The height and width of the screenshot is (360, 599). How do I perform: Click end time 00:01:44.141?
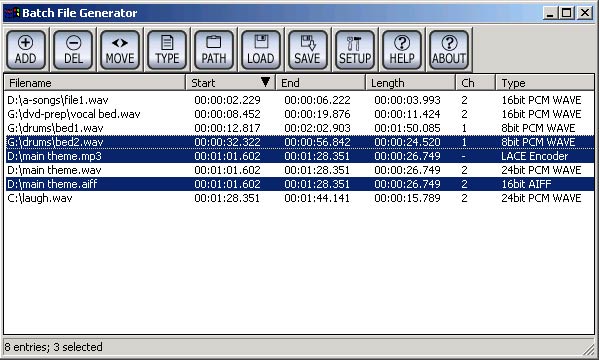coord(317,198)
